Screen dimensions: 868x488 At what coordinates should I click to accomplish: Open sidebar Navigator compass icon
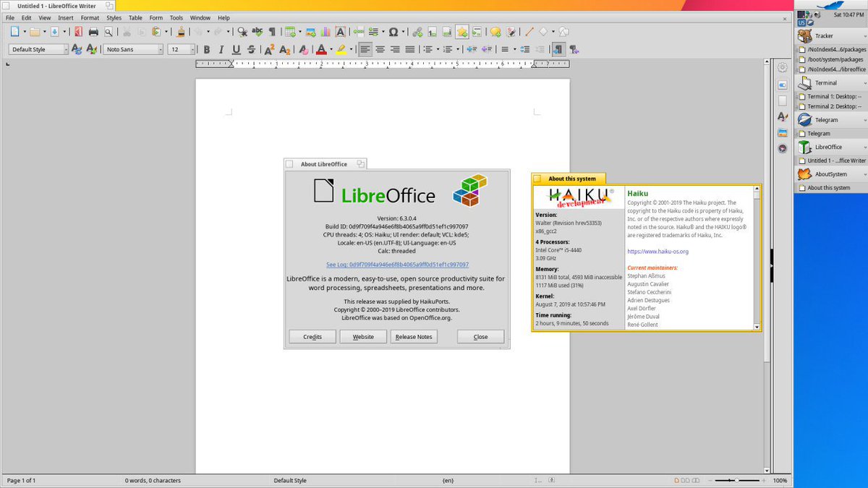coord(782,148)
